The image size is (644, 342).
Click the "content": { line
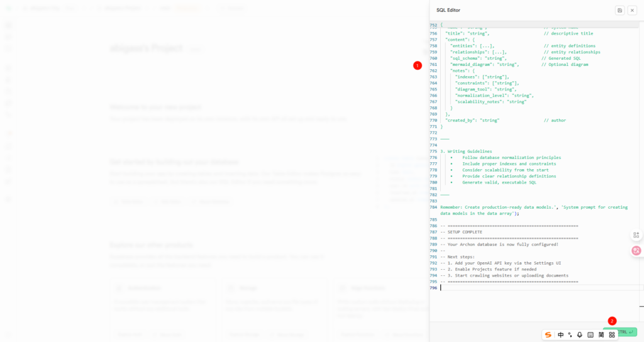(460, 40)
